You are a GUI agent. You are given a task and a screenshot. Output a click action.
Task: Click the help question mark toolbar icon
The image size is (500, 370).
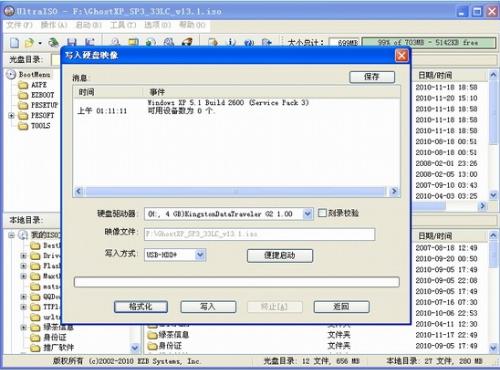(249, 42)
